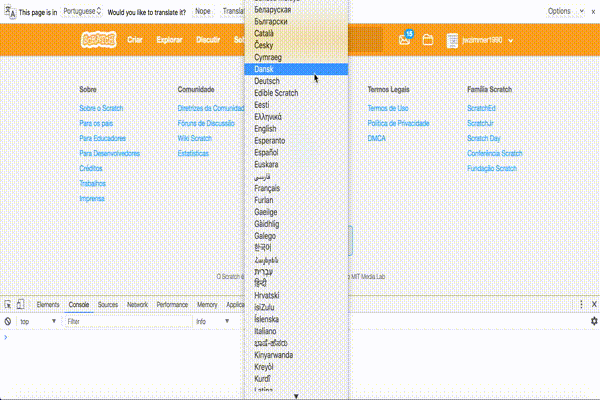Open the Explorar nav item

click(x=169, y=40)
